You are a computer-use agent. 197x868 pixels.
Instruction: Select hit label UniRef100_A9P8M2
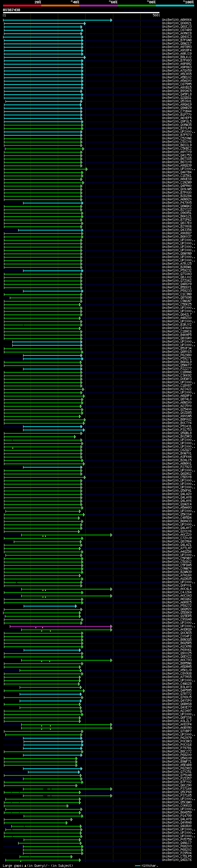(177, 64)
